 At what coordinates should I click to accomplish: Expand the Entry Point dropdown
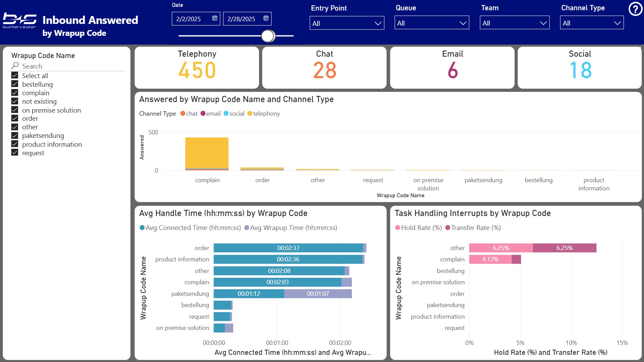(347, 23)
